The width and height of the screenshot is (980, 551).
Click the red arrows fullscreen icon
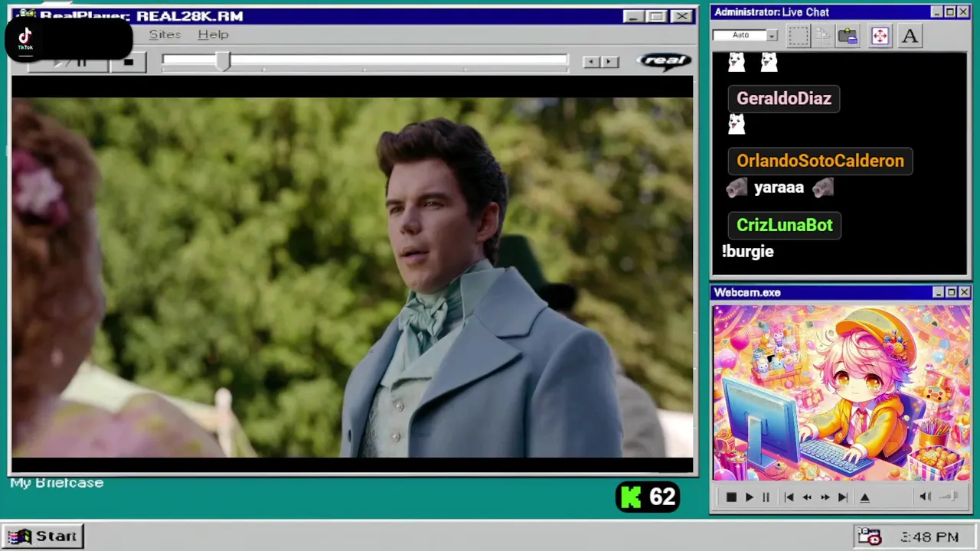point(880,36)
